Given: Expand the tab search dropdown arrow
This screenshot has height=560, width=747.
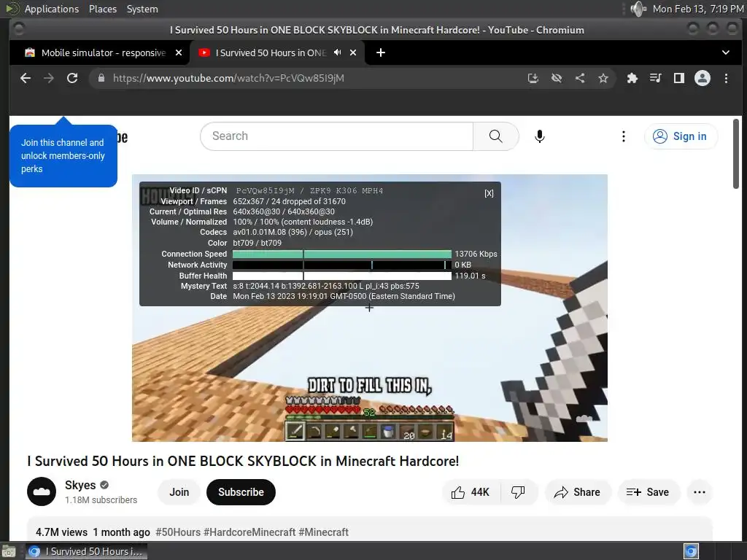Looking at the screenshot, I should pos(726,52).
